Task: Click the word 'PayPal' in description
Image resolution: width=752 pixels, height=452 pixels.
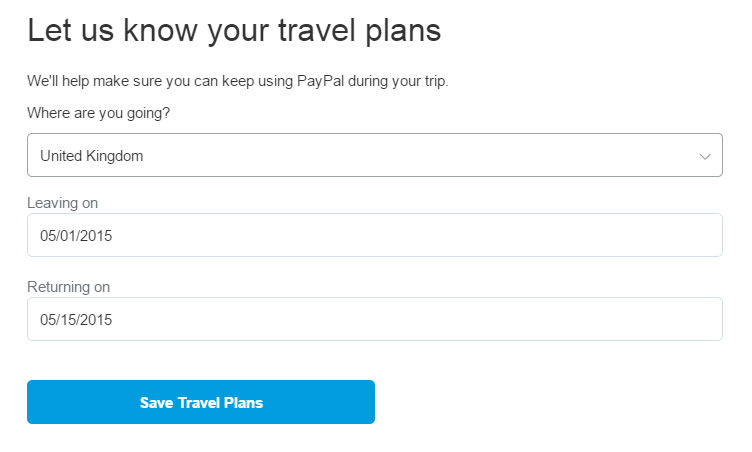Action: (x=320, y=81)
